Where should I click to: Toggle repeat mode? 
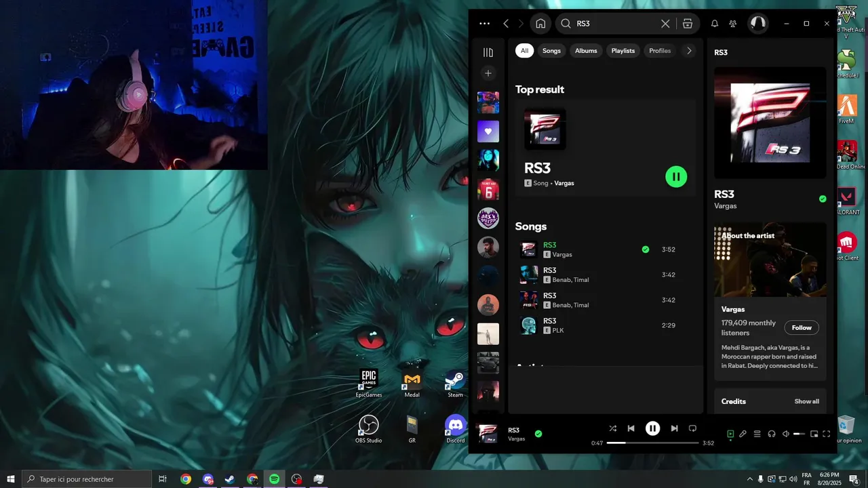[692, 428]
